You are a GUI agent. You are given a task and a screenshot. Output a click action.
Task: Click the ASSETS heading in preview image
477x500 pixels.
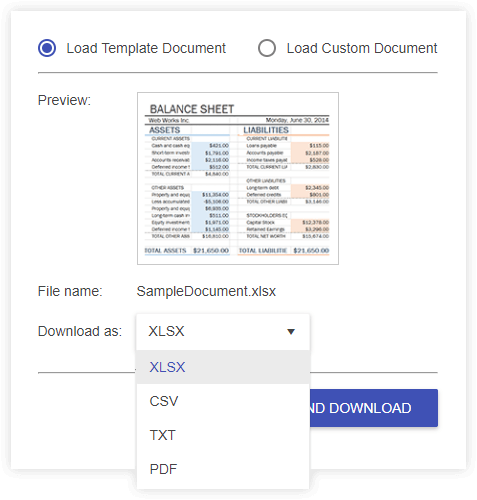click(165, 130)
